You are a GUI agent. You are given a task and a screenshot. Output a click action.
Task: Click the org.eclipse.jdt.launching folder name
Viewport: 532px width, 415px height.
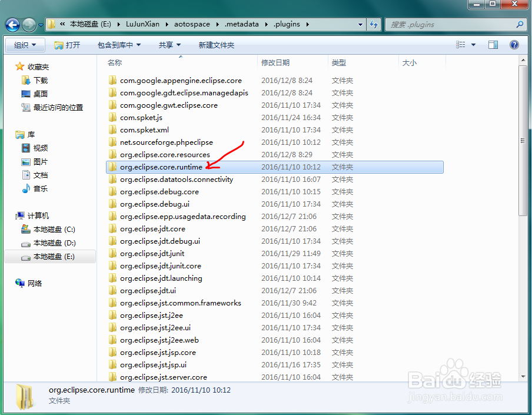[x=161, y=278]
